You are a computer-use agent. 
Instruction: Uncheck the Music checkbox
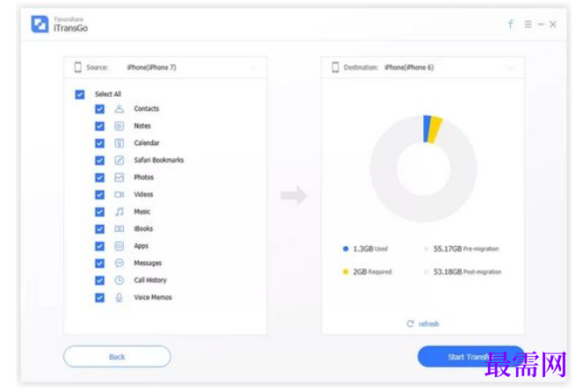coord(99,212)
